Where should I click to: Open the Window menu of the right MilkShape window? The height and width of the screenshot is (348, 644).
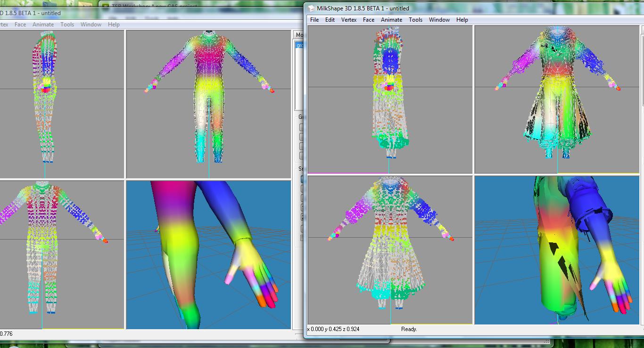[439, 20]
